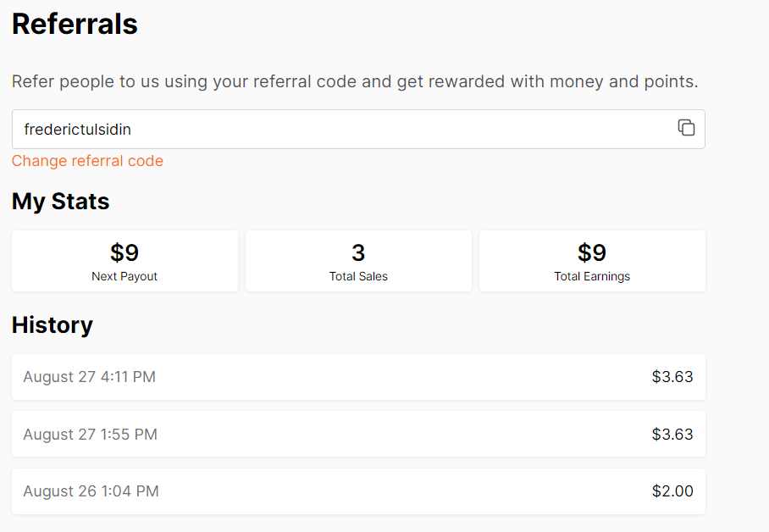The height and width of the screenshot is (532, 769).
Task: Open the August 27 4:11 PM history entry
Action: tap(358, 377)
